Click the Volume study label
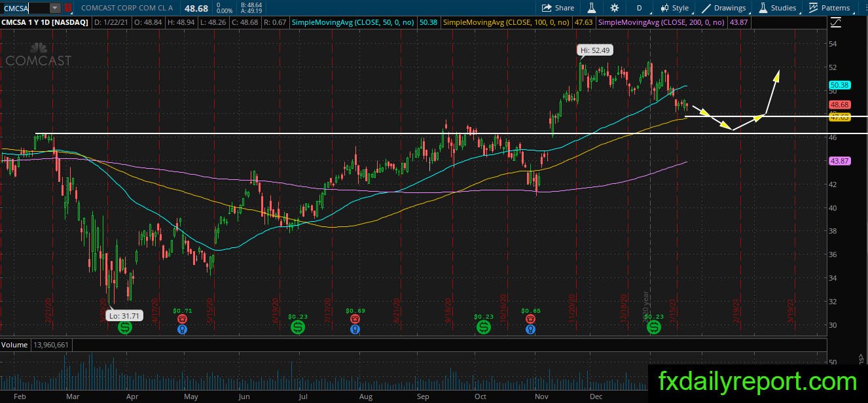Screen dimensions: 868x403 [x=14, y=345]
